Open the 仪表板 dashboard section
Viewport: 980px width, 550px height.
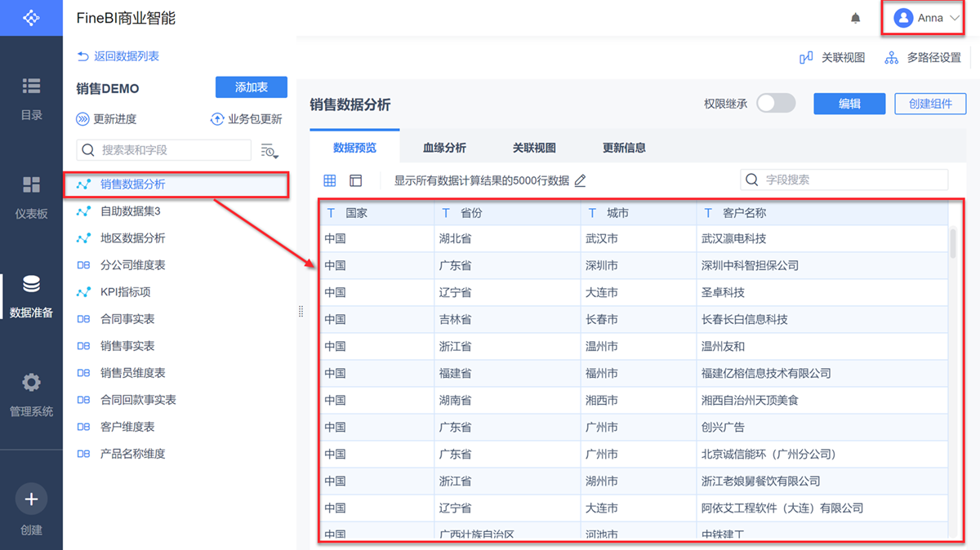(31, 197)
